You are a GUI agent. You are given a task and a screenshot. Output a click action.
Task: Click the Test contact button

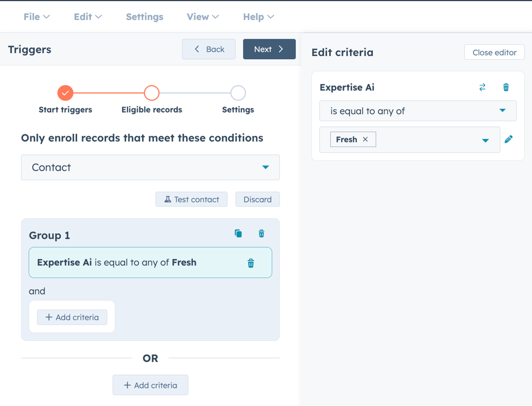pyautogui.click(x=191, y=199)
